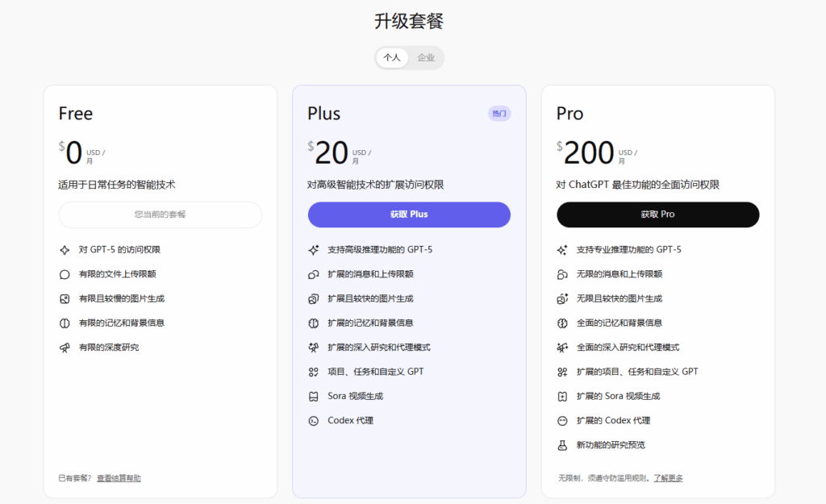Click the text 已有套餐?
The image size is (826, 504).
[x=75, y=478]
